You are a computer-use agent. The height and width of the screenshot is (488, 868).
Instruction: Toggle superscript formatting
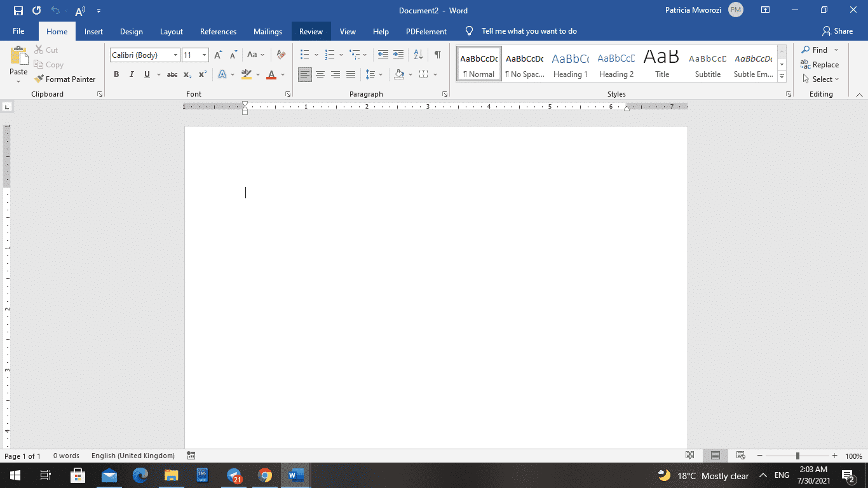201,74
